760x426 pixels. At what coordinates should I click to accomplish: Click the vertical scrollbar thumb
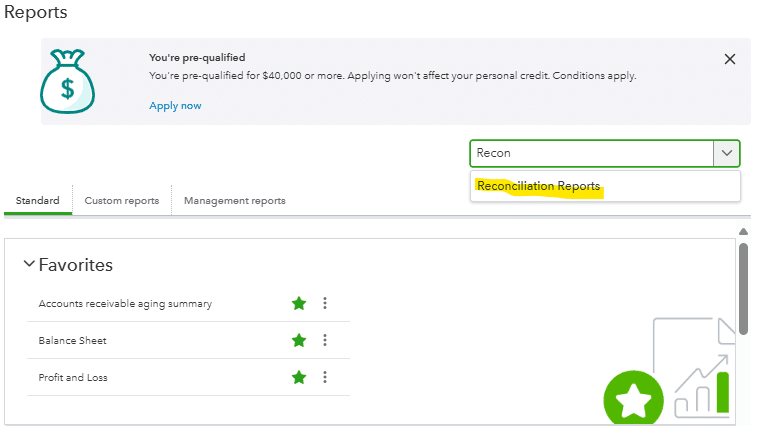pyautogui.click(x=743, y=289)
